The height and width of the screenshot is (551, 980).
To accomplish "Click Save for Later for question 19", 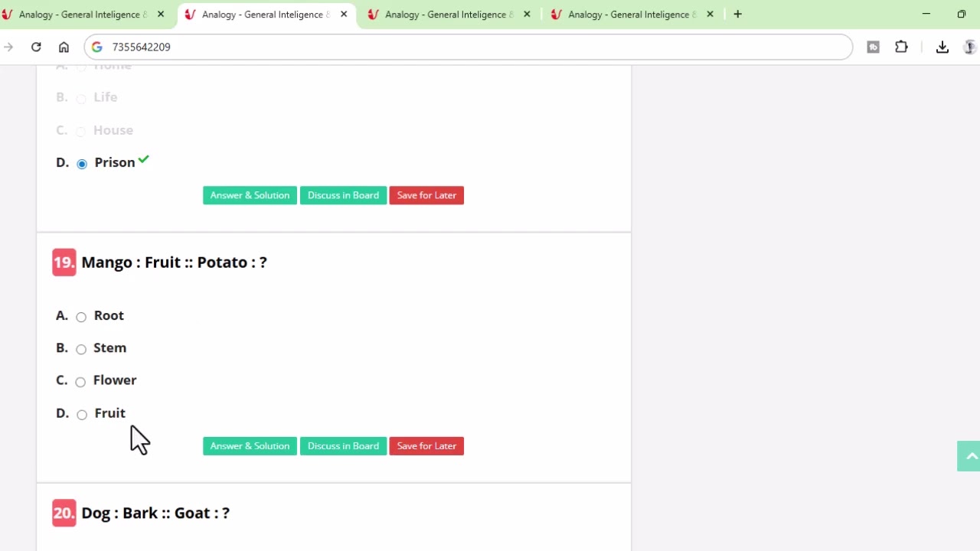I will 426,446.
